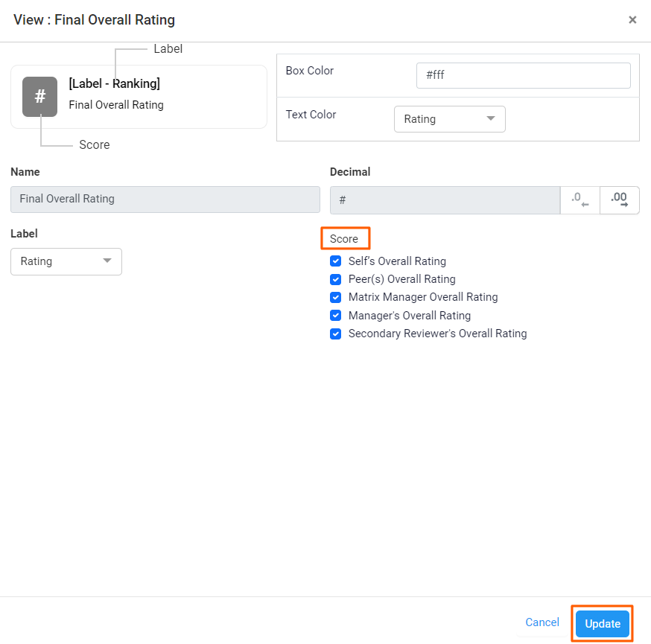This screenshot has height=644, width=651.
Task: Open the Label dropdown showing Rating
Action: pos(66,261)
